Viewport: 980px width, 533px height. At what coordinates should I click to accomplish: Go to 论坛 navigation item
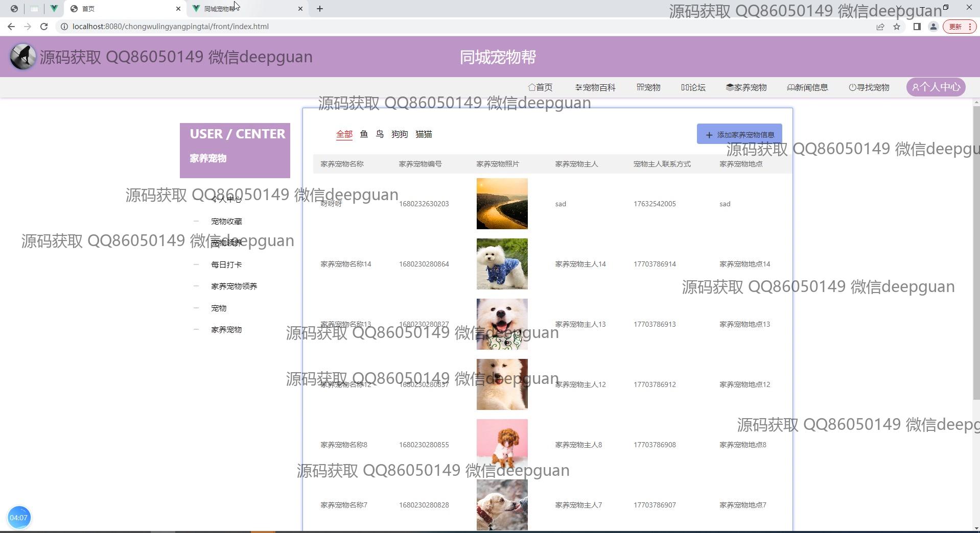693,87
